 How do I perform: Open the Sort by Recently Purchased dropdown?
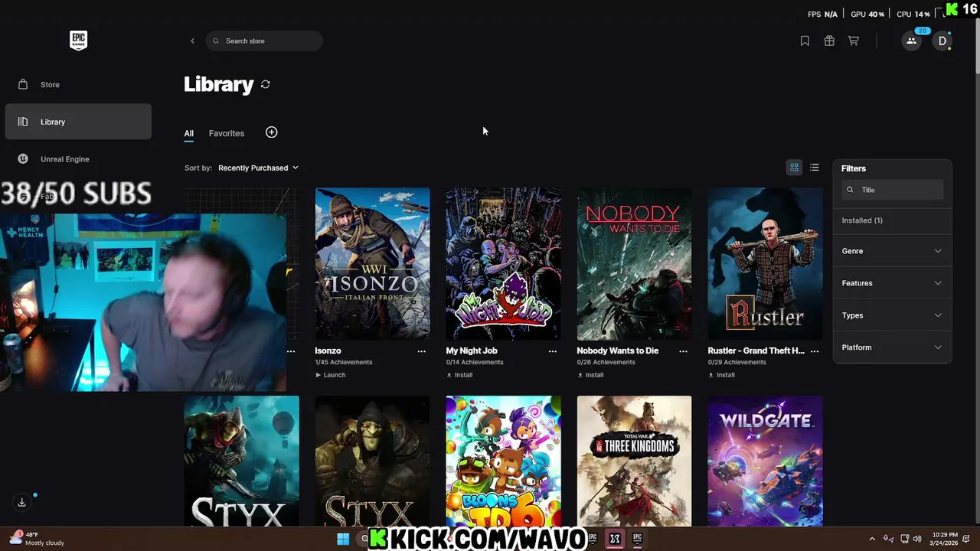(x=258, y=168)
